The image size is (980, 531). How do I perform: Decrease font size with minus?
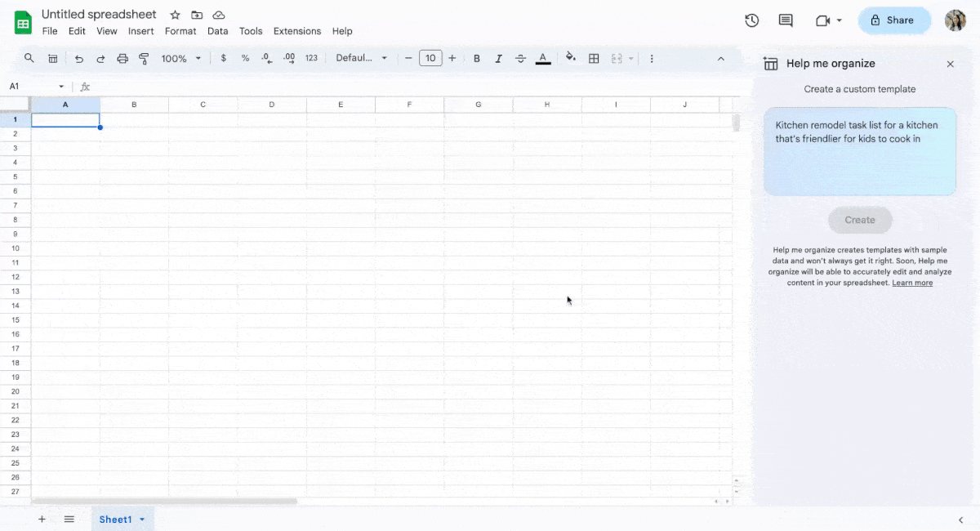pos(408,58)
